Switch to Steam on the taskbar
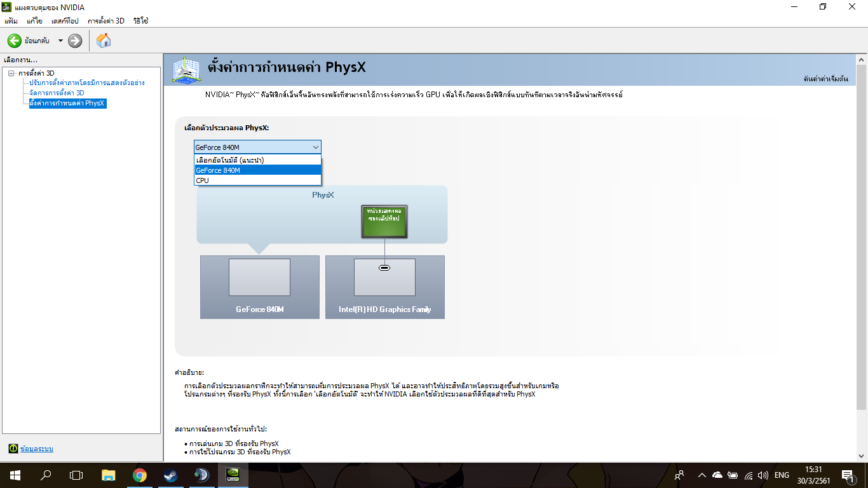This screenshot has width=868, height=488. click(170, 475)
